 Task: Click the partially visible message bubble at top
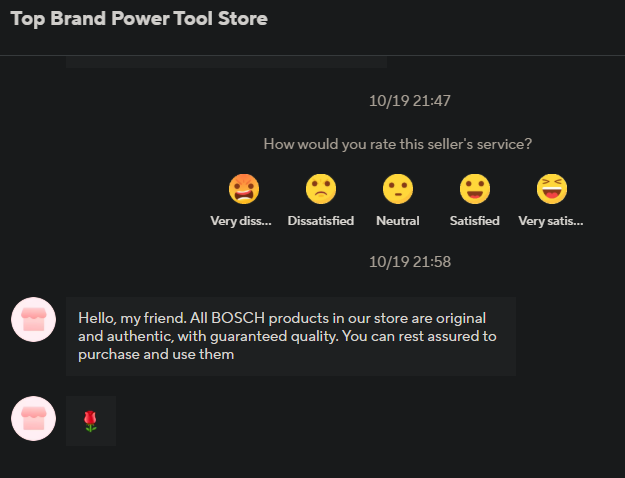coord(226,62)
